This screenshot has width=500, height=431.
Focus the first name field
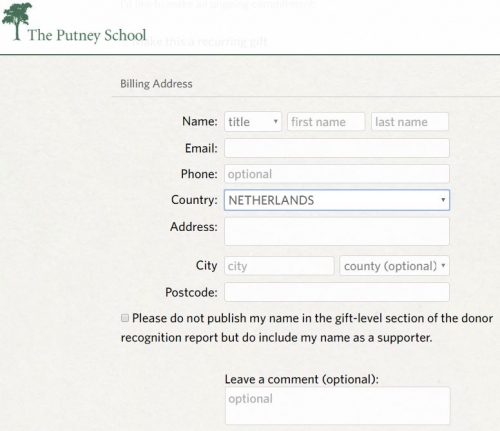click(x=326, y=122)
